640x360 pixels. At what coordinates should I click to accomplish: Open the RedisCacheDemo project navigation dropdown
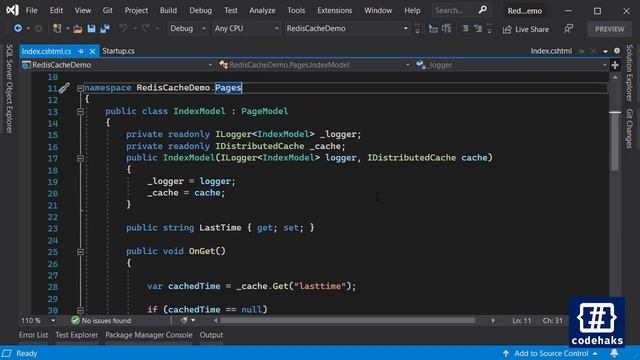click(118, 65)
